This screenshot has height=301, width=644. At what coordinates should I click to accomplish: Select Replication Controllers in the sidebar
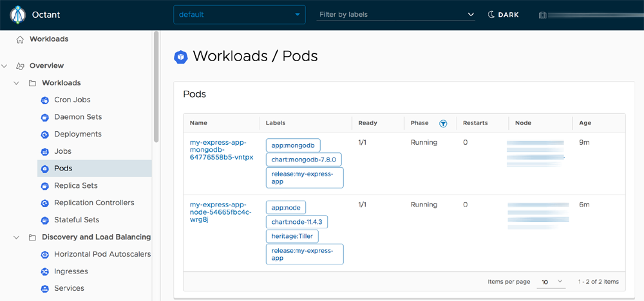point(94,203)
